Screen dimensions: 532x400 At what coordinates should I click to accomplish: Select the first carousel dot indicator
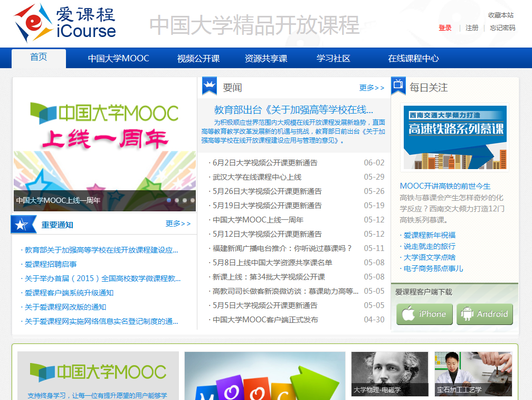[169, 201]
